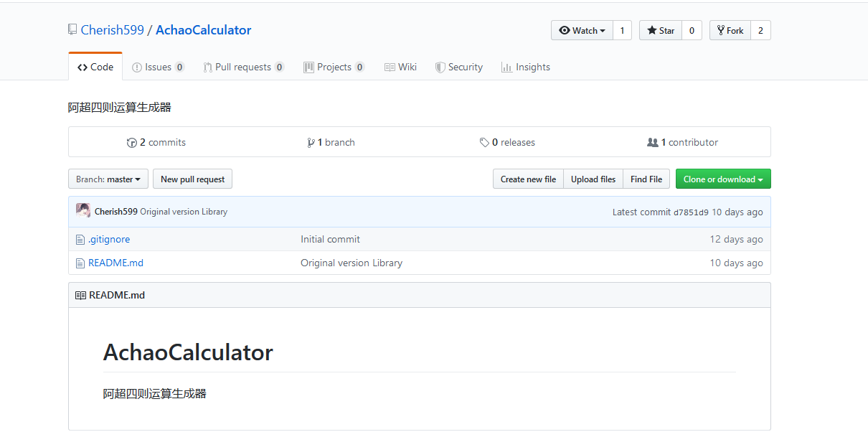Click the repository book icon beside Cherish599

pos(72,30)
